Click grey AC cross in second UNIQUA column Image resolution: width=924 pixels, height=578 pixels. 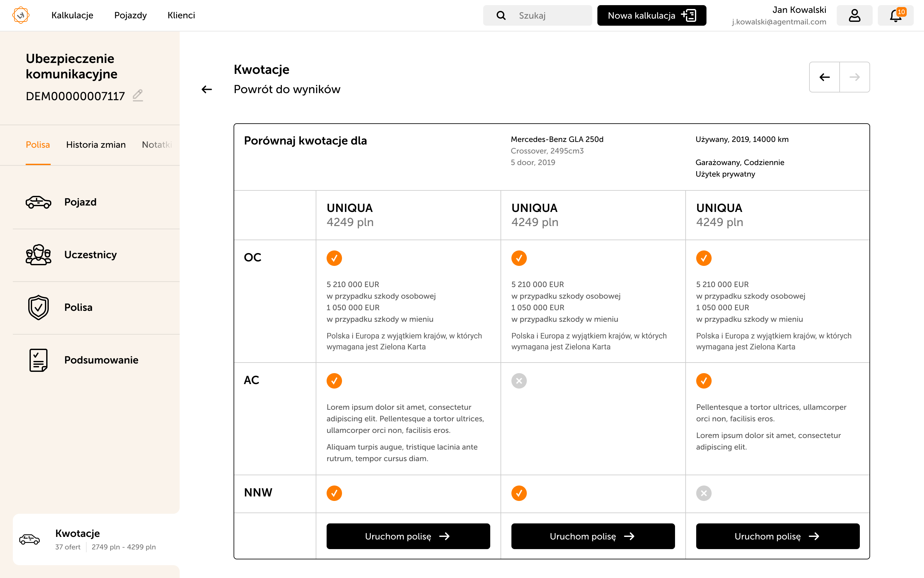click(x=519, y=381)
